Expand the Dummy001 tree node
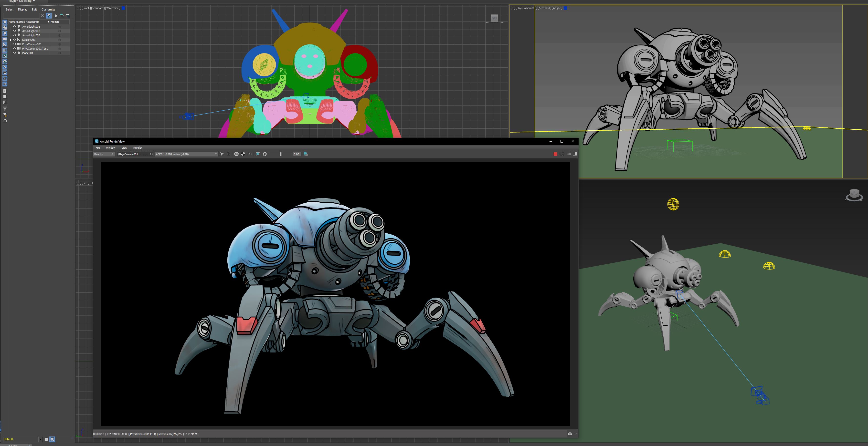This screenshot has width=868, height=446. (11, 40)
